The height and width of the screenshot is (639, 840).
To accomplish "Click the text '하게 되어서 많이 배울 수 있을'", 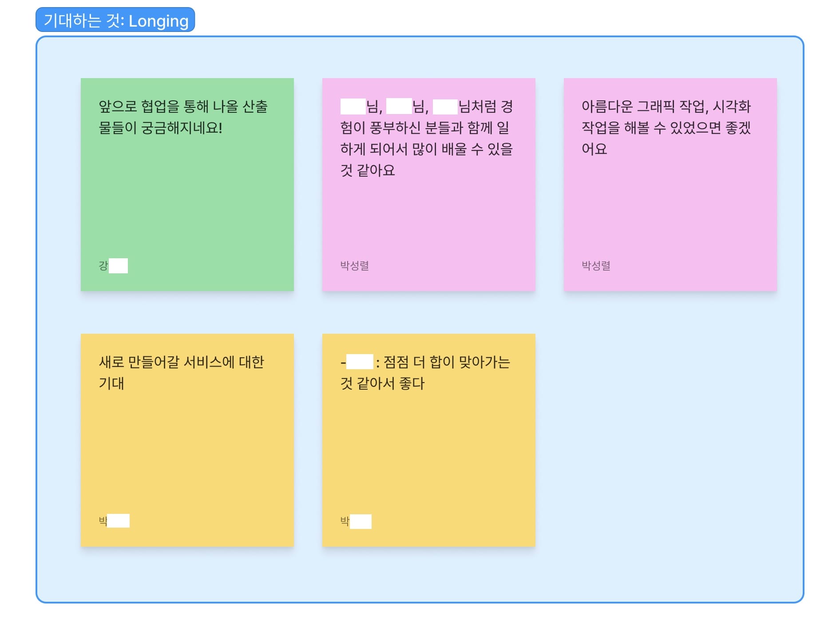I will (x=426, y=149).
